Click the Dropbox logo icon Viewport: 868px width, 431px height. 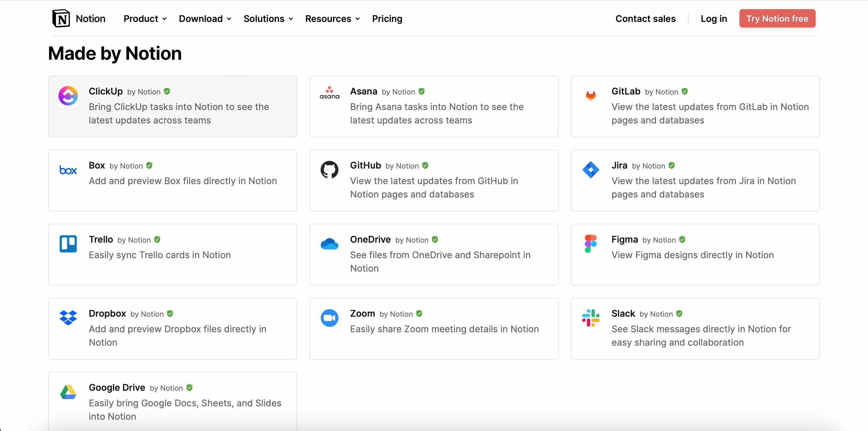tap(68, 318)
